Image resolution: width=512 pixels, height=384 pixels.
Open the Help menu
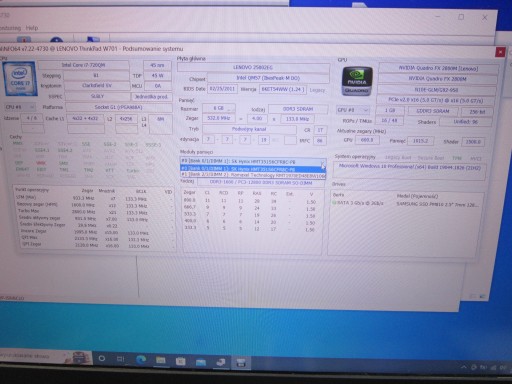(32, 28)
